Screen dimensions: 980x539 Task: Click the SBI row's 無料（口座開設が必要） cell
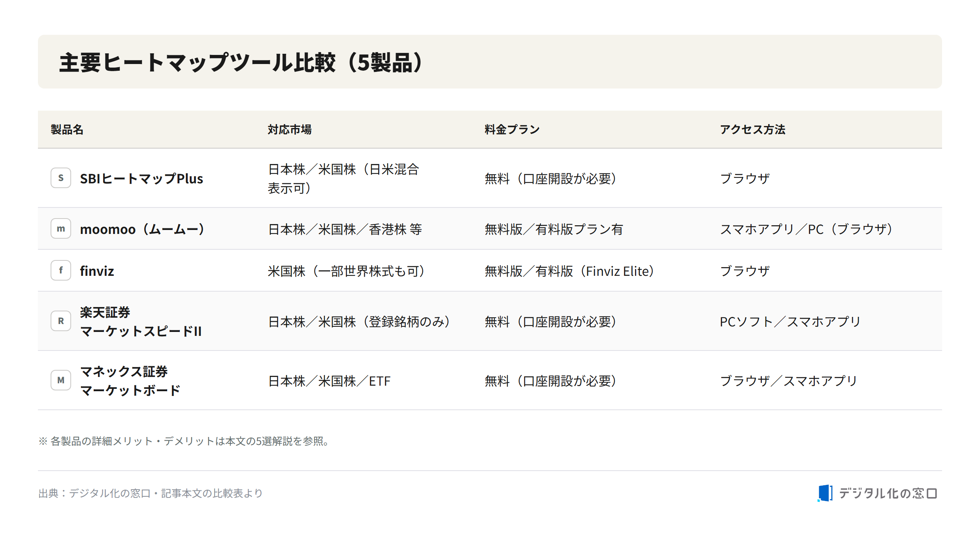click(550, 179)
